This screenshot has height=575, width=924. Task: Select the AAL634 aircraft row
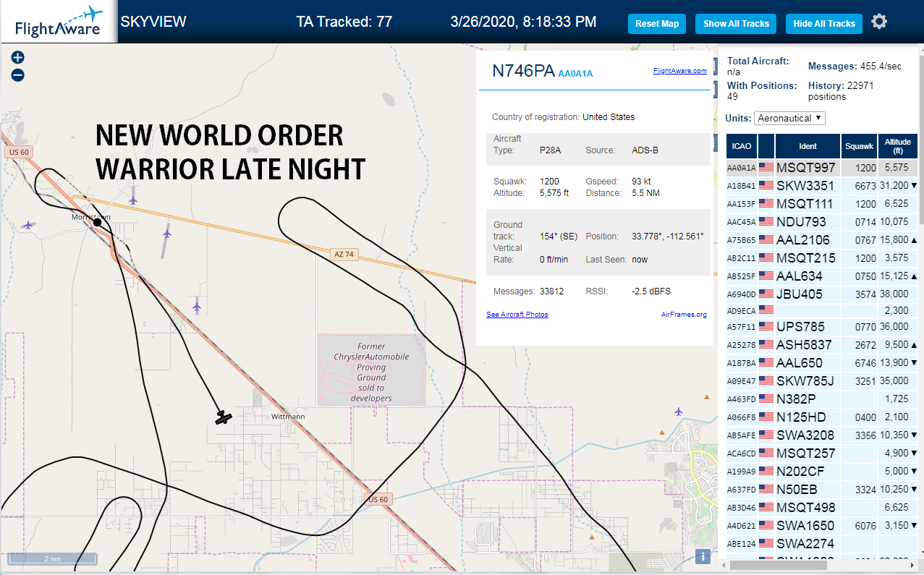822,276
